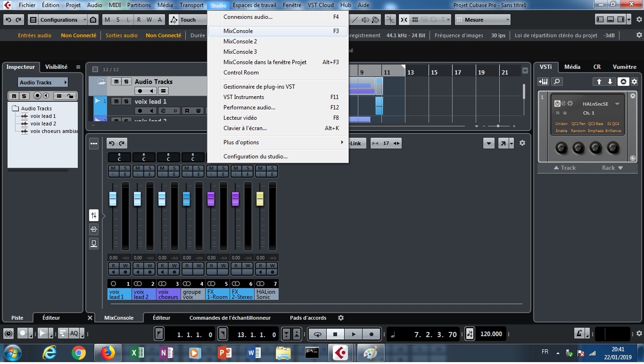Open the home/constrain delay compensation icon
This screenshot has height=364, width=644.
93,20
